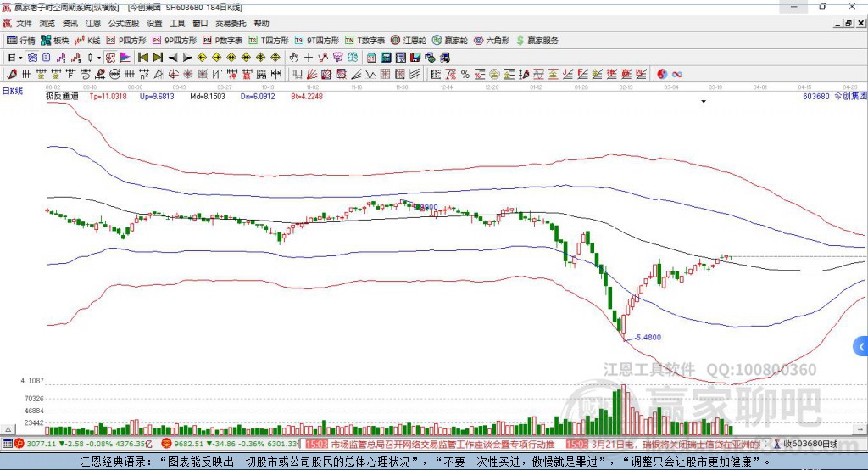
Task: Click the Up=9.6813 value
Action: click(157, 96)
